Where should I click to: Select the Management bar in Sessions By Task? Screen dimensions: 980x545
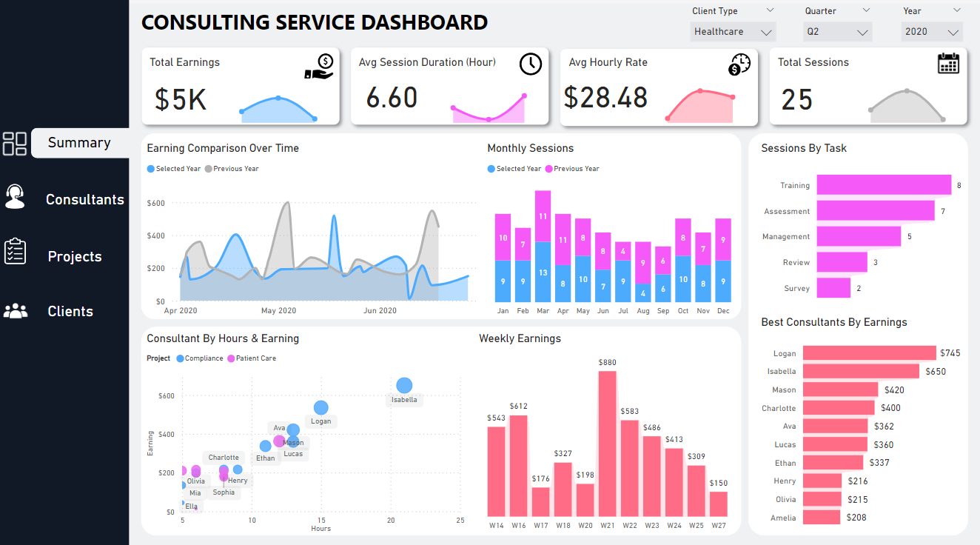point(859,236)
